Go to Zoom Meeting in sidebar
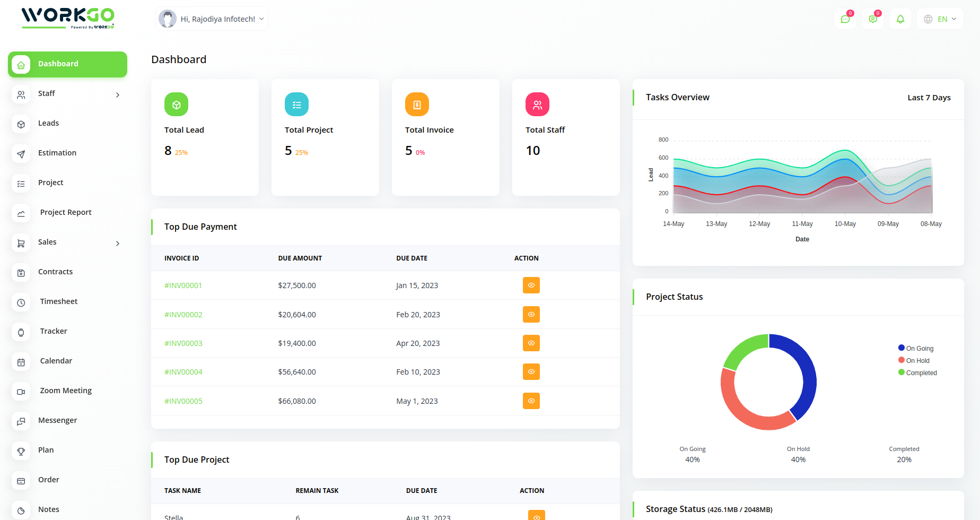 coord(66,391)
